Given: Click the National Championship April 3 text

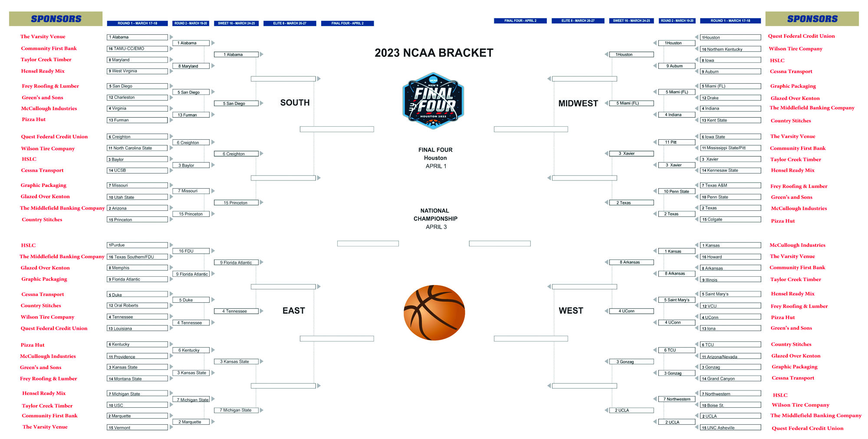Looking at the screenshot, I should tap(435, 219).
